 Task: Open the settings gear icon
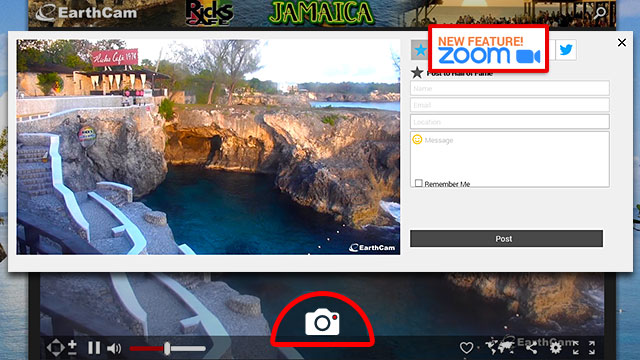[556, 348]
